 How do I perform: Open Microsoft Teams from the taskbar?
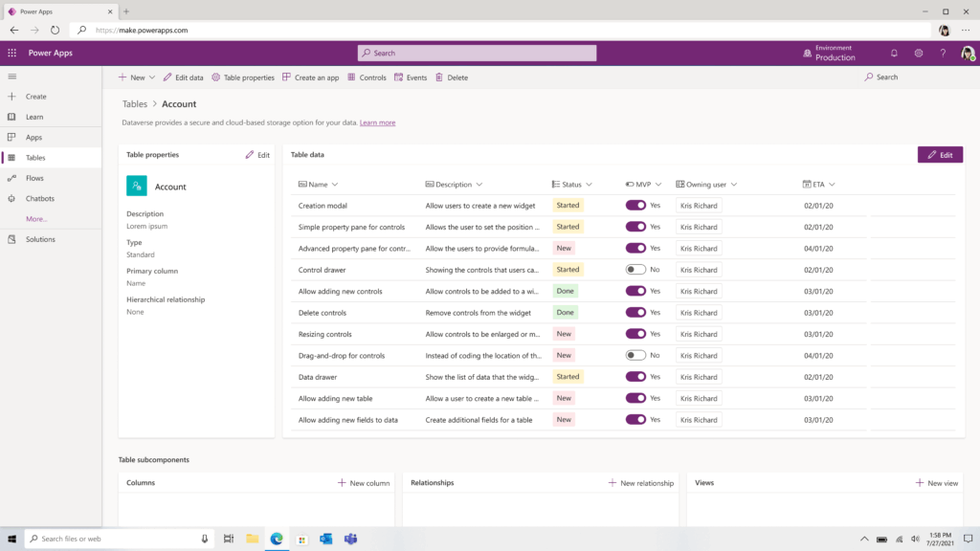350,539
